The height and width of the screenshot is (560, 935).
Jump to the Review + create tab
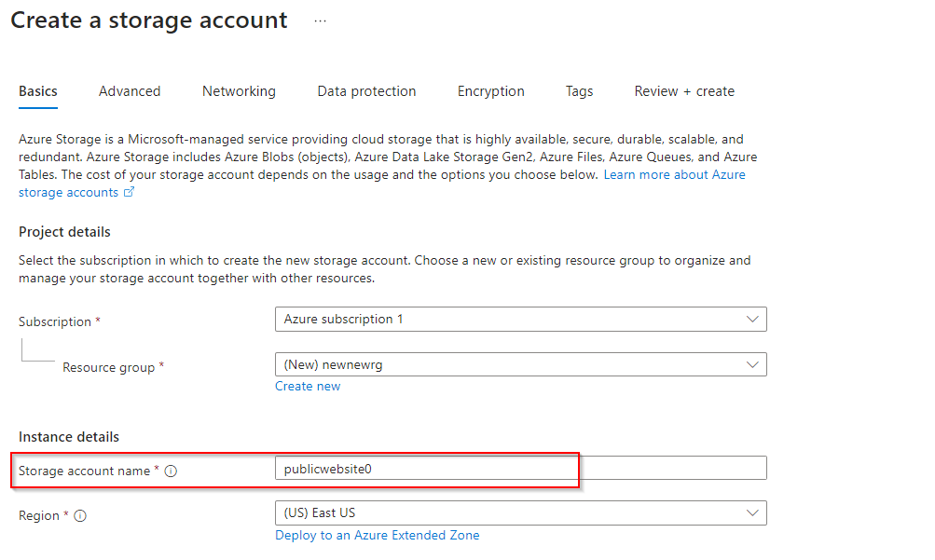684,91
